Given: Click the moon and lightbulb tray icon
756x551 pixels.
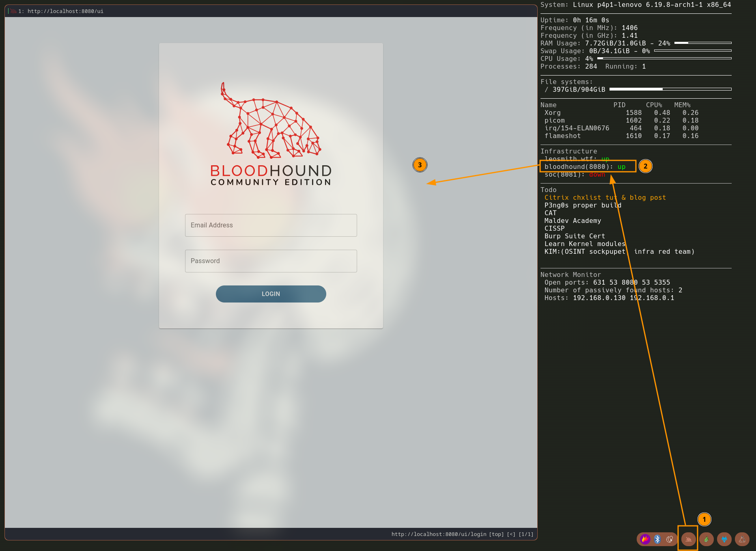Looking at the screenshot, I should [670, 539].
